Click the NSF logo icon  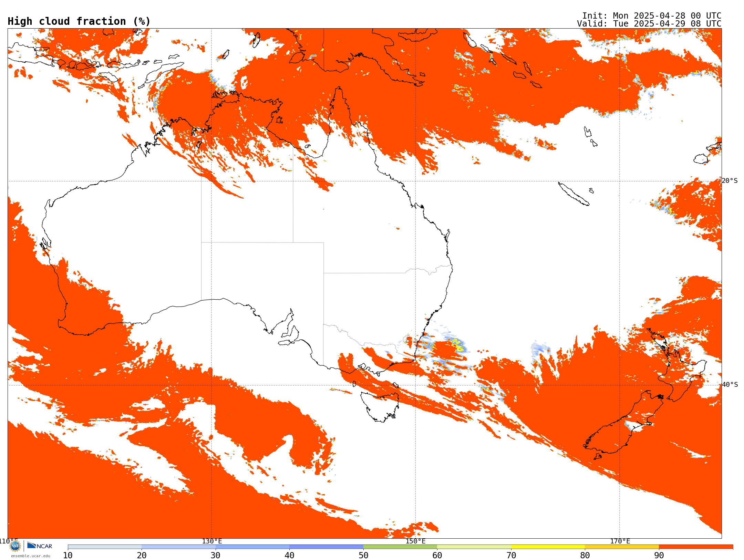[x=15, y=546]
